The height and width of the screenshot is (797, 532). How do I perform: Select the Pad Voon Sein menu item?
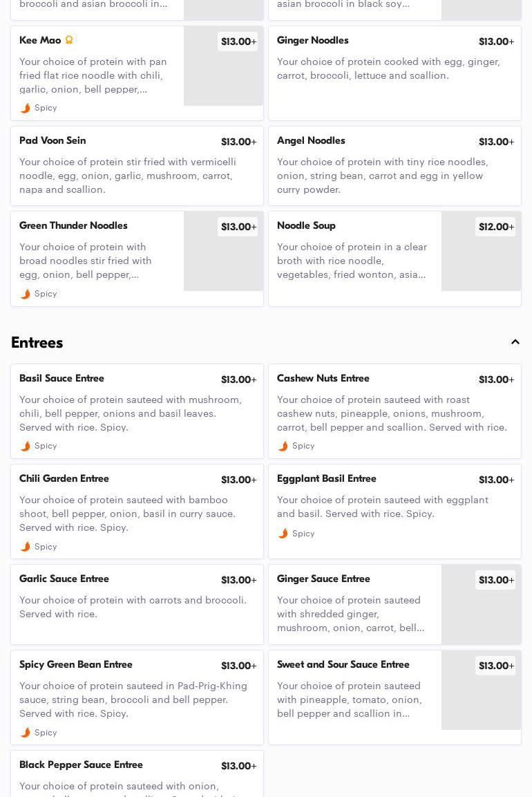tap(137, 166)
